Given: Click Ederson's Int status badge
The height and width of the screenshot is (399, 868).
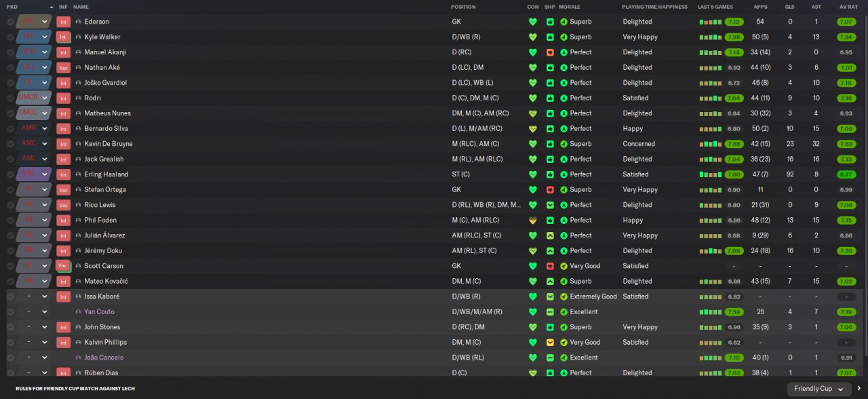Looking at the screenshot, I should 64,22.
